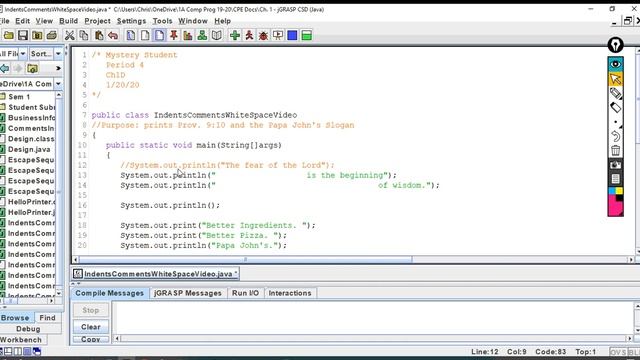Pick the cyan color swatch
640x360 pixels.
point(612,191)
